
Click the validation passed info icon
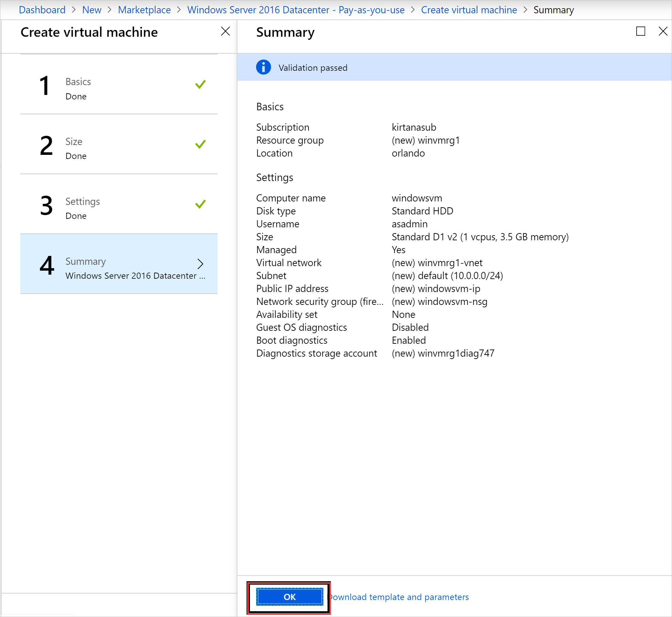(x=265, y=67)
